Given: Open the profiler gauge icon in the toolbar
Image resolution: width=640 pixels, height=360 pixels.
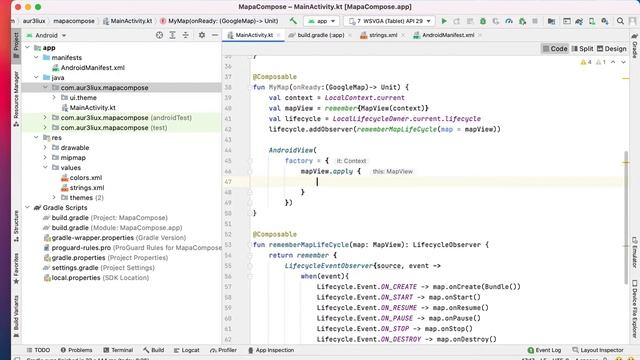Looking at the screenshot, I should 509,21.
